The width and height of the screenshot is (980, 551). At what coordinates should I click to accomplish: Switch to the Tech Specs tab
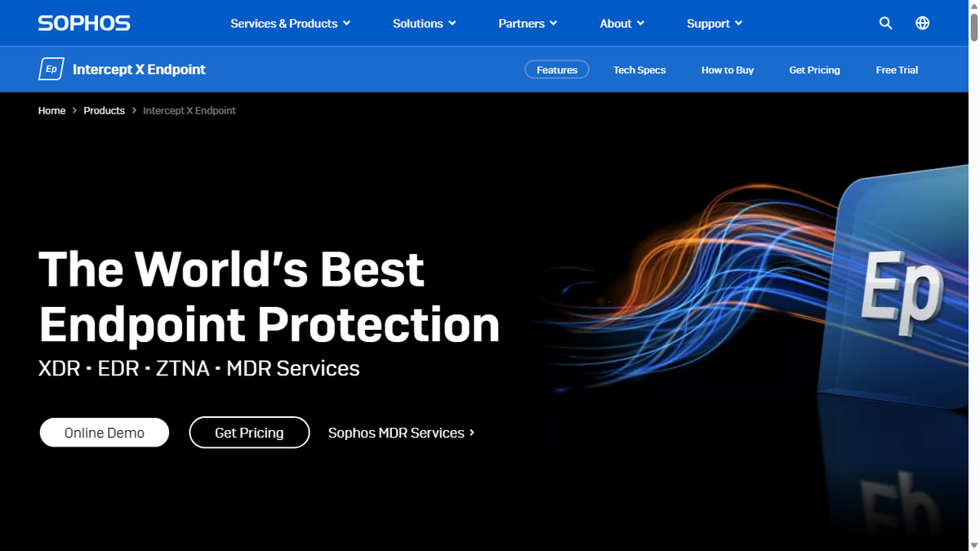coord(639,70)
